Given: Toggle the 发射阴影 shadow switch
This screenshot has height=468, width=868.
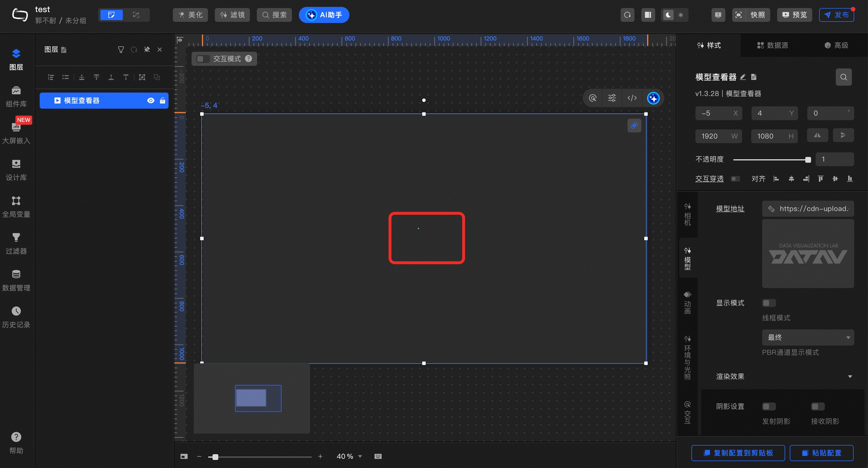Looking at the screenshot, I should coord(768,406).
